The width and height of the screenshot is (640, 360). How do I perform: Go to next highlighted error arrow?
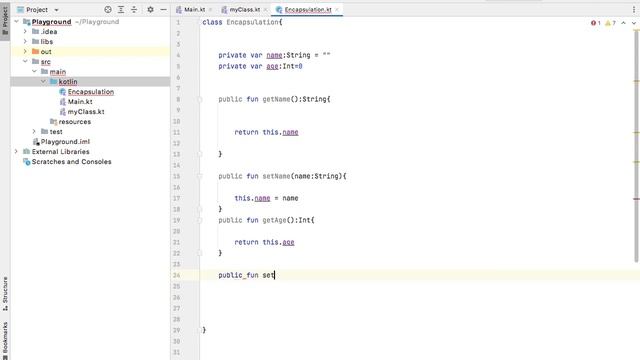633,23
